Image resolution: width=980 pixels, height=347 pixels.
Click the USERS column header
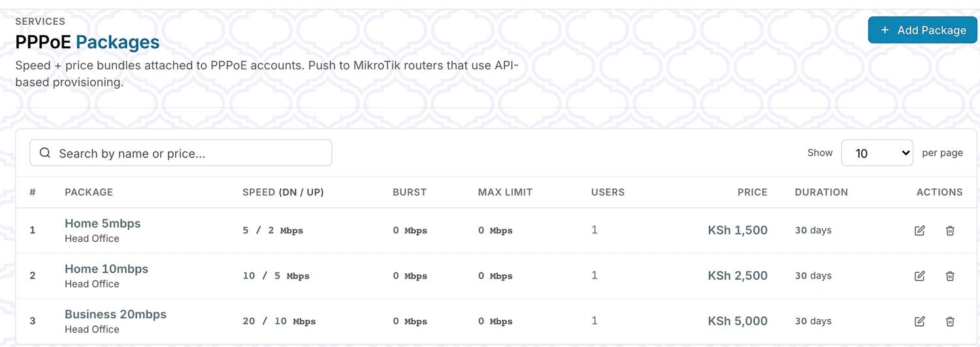pos(608,192)
